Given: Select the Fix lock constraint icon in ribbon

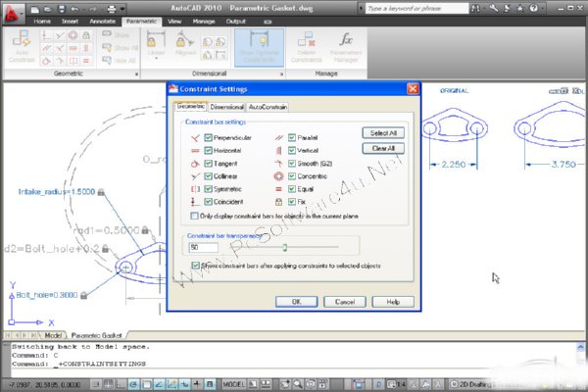Looking at the screenshot, I should 86,35.
